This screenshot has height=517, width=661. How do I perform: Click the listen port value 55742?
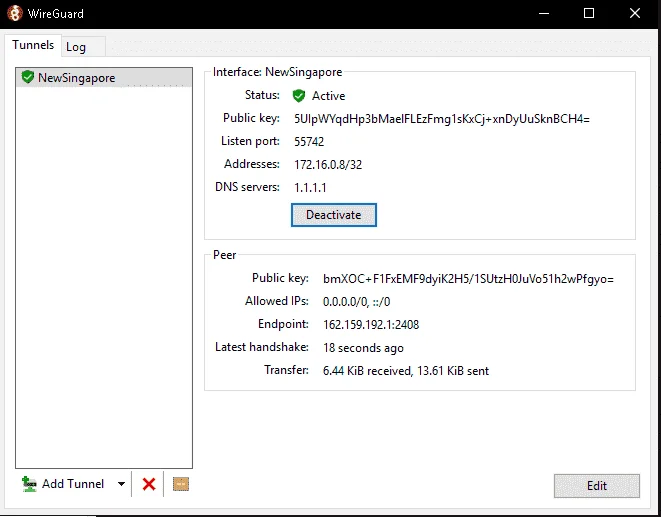coord(309,142)
